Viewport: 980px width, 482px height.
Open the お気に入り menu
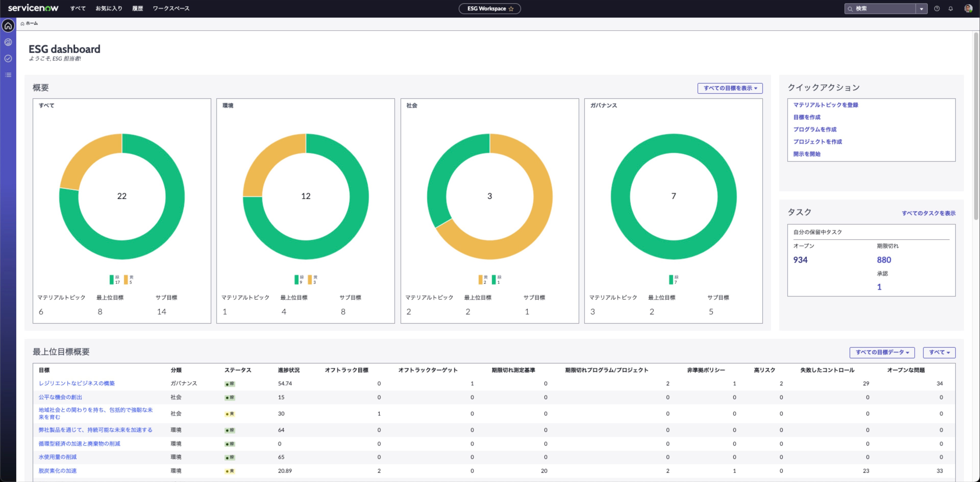pos(109,8)
